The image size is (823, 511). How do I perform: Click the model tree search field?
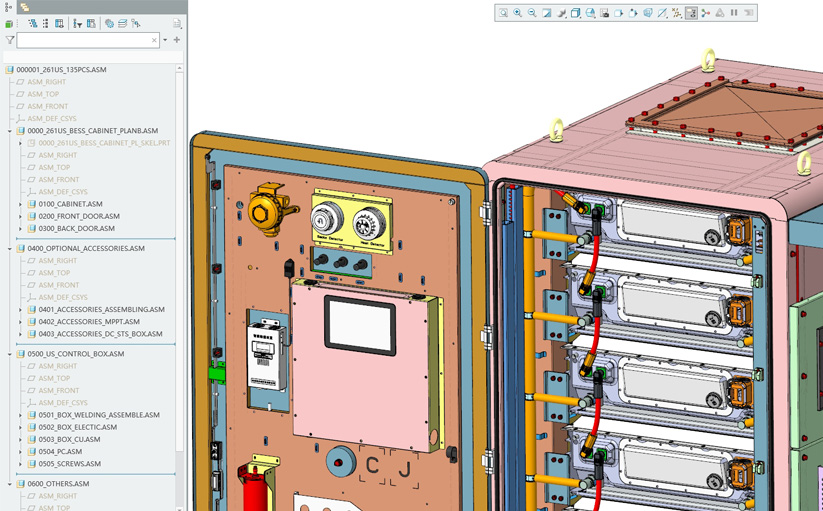pyautogui.click(x=84, y=41)
